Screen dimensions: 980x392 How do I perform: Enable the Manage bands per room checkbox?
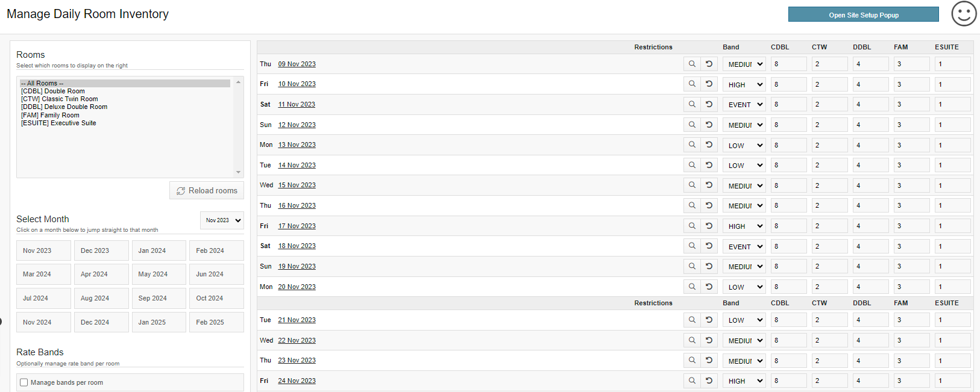(24, 382)
